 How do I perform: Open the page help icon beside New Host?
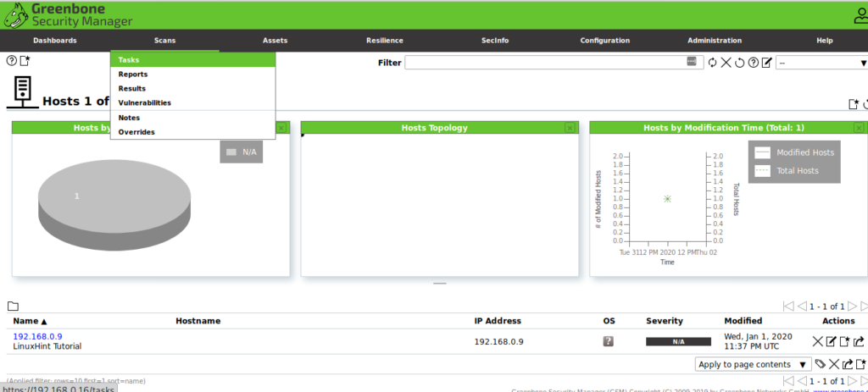tap(11, 61)
